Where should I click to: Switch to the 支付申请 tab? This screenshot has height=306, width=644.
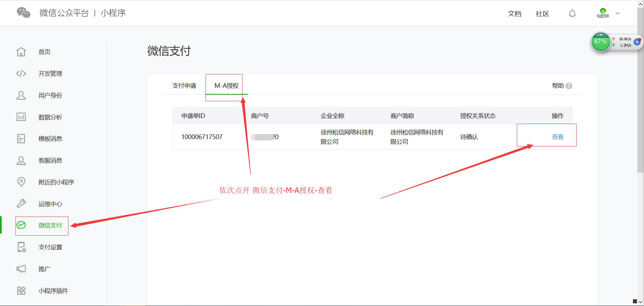184,86
